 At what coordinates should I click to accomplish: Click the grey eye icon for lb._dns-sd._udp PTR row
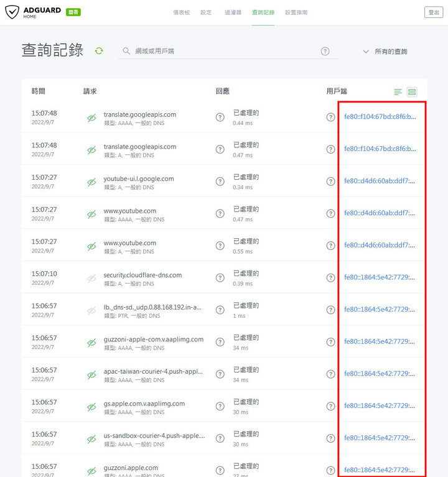[91, 310]
